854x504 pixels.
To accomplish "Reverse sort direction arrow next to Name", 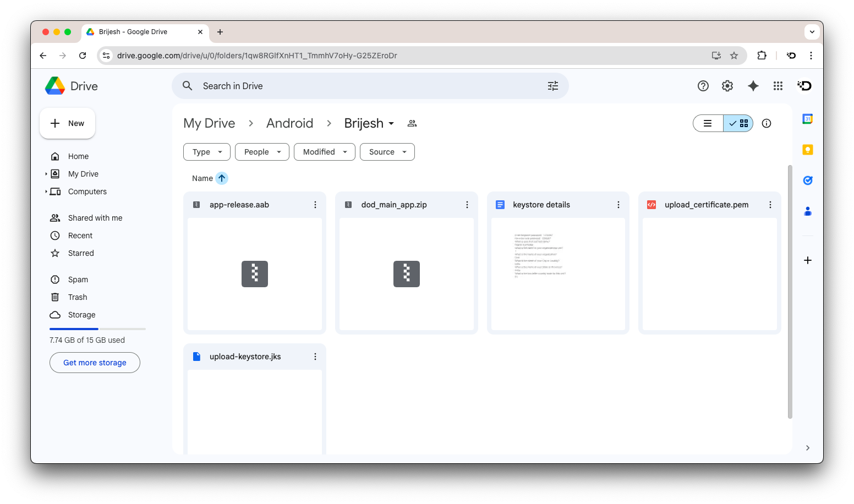I will click(x=222, y=178).
